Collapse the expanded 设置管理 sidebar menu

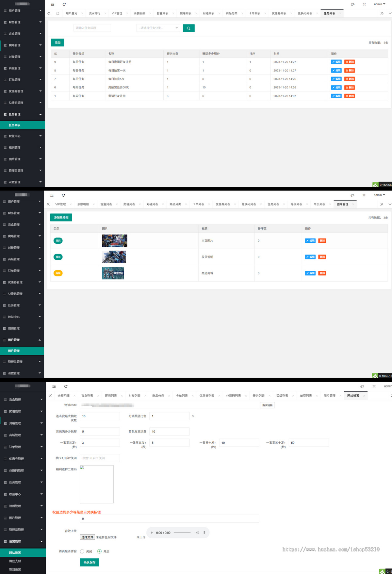(x=23, y=541)
